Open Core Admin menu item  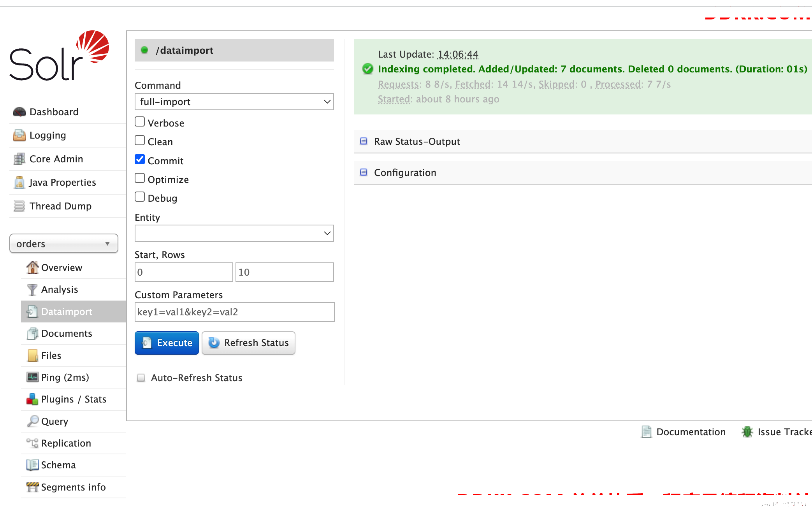[x=56, y=159]
